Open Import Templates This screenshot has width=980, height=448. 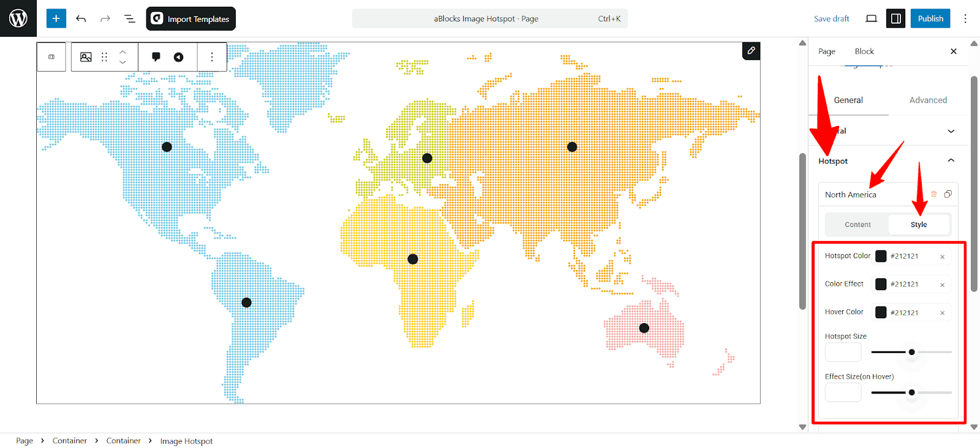pyautogui.click(x=190, y=18)
